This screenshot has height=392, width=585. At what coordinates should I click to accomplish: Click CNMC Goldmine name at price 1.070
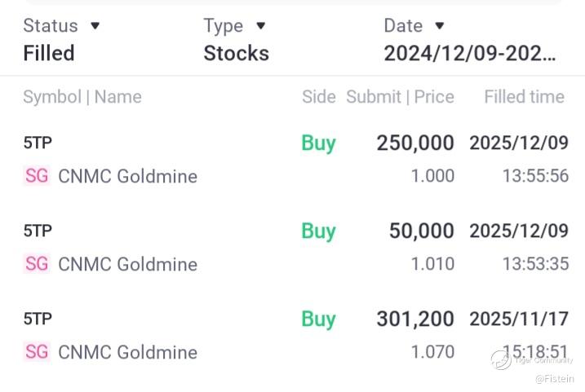[127, 352]
